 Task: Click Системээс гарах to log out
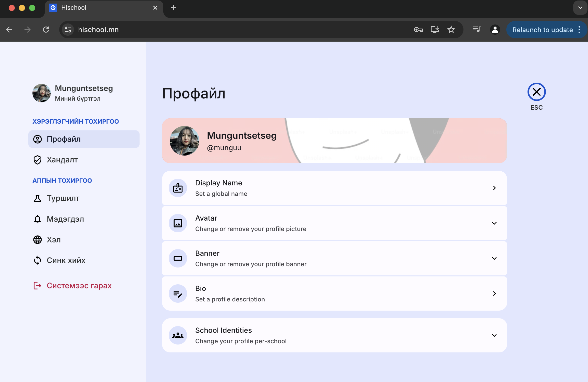pyautogui.click(x=79, y=285)
